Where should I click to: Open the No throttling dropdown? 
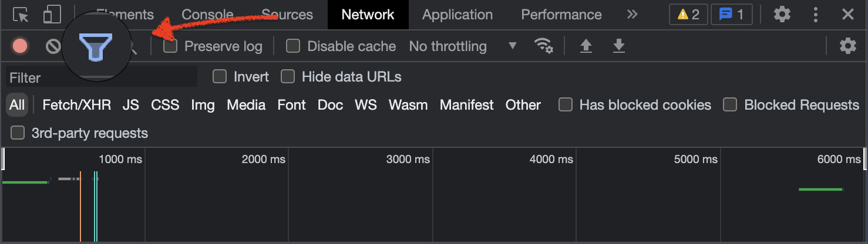coord(463,46)
